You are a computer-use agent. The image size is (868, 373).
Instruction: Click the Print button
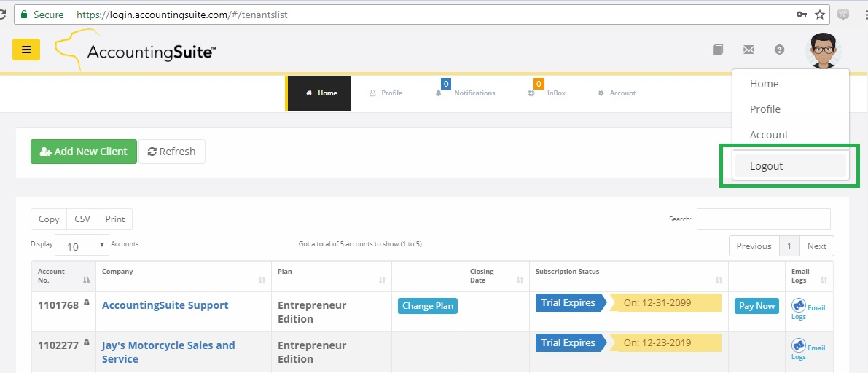115,219
